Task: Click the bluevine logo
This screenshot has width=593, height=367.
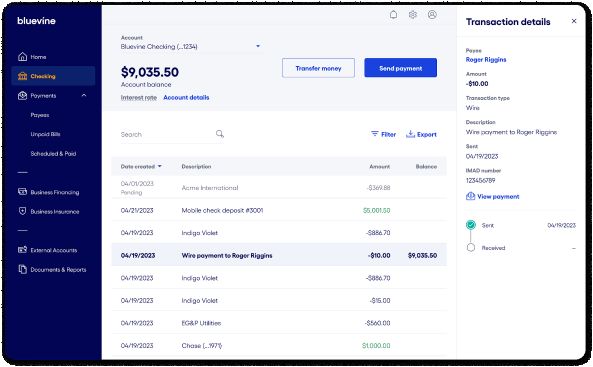Action: (x=36, y=21)
